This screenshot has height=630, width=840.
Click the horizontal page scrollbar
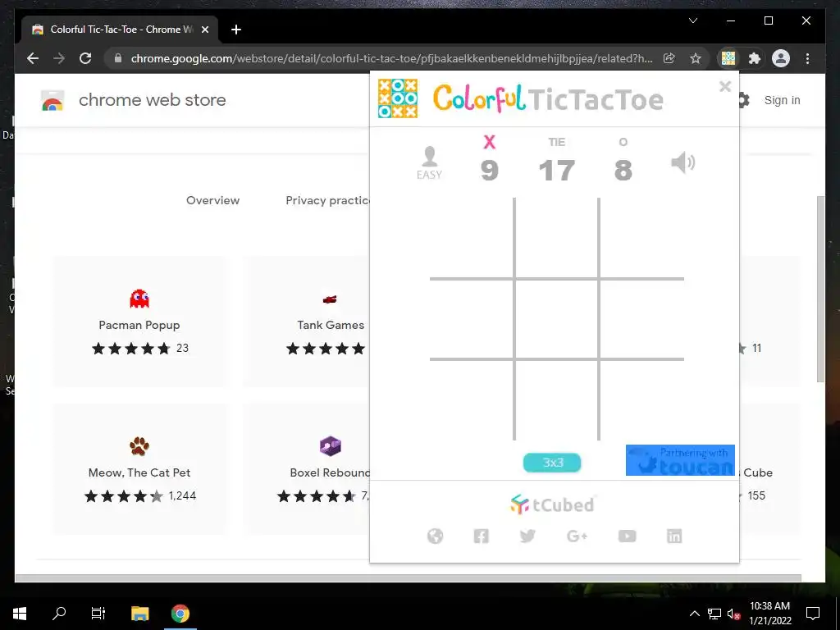[x=409, y=578]
